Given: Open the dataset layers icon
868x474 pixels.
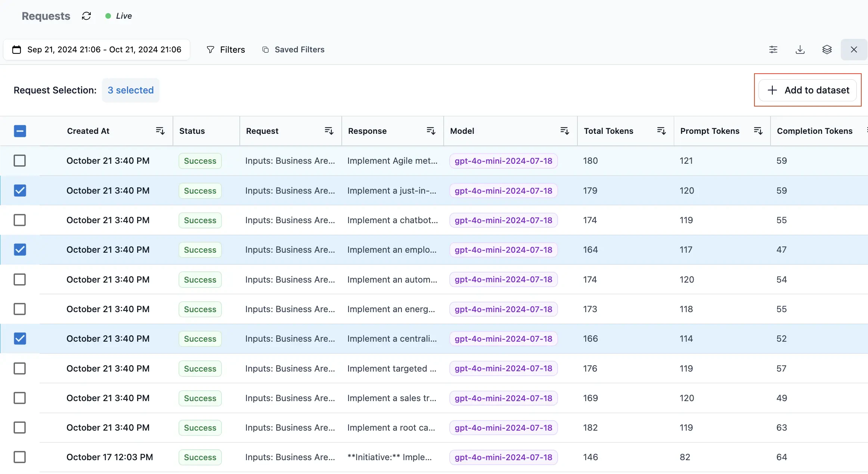Looking at the screenshot, I should (827, 49).
